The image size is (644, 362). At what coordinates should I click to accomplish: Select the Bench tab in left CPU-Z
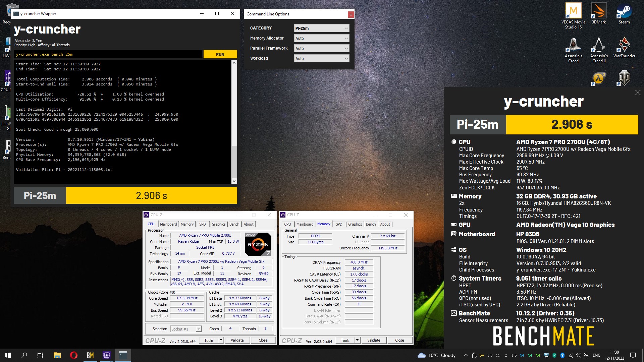tap(234, 224)
